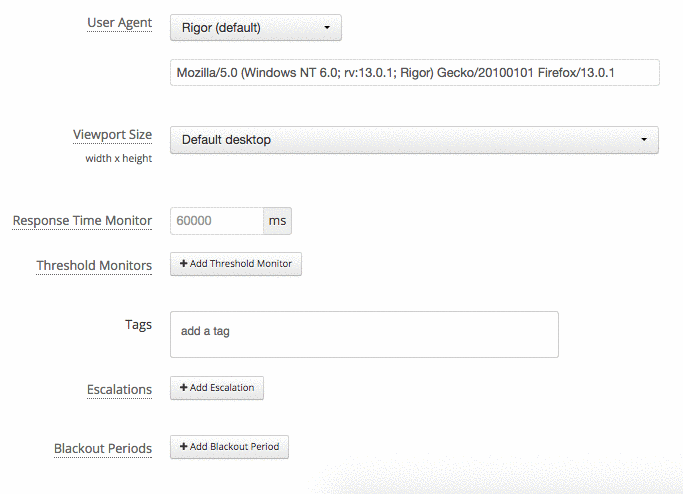Click the Viewport Size help label
This screenshot has width=683, height=494.
(x=112, y=135)
